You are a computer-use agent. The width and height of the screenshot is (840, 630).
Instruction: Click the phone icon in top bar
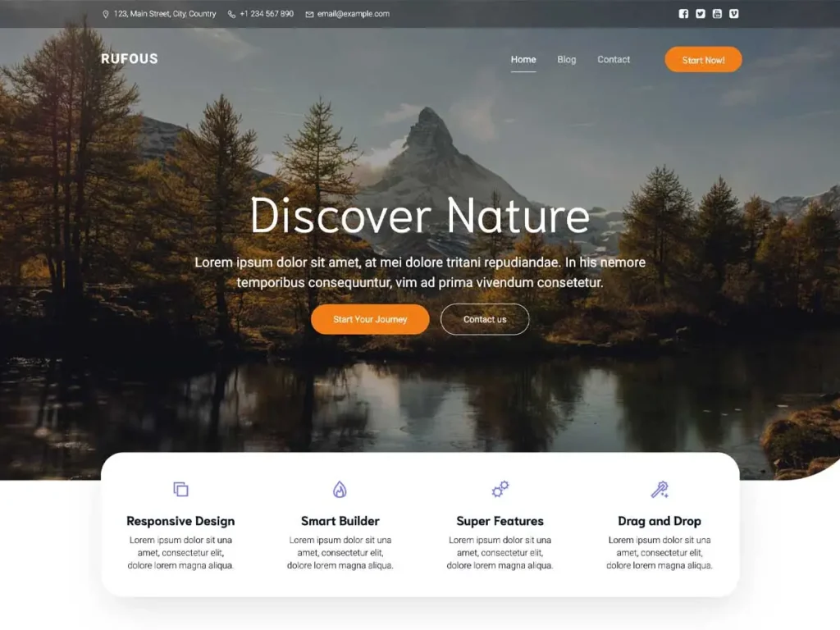[x=231, y=14]
